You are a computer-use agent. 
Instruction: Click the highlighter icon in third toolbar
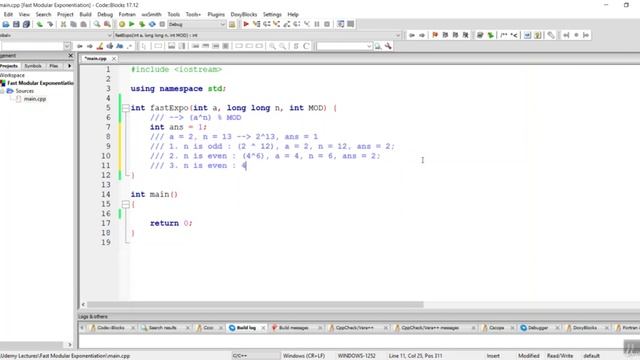point(100,46)
